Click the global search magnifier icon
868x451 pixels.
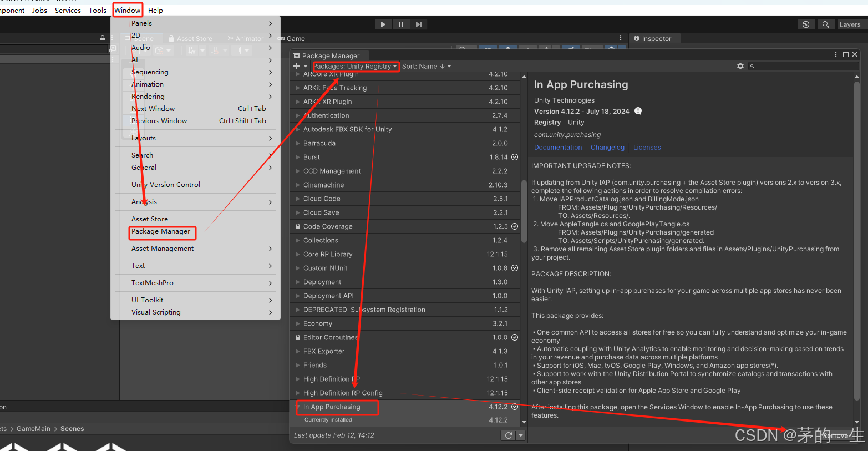(826, 24)
